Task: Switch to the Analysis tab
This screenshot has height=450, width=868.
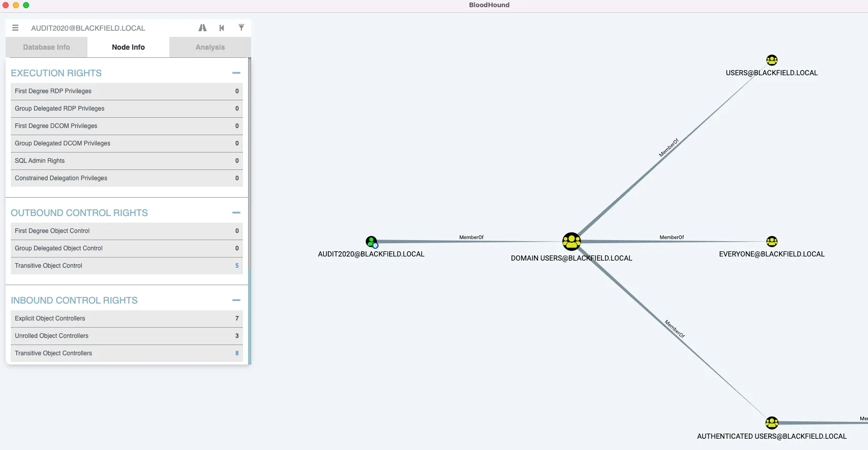Action: point(210,47)
